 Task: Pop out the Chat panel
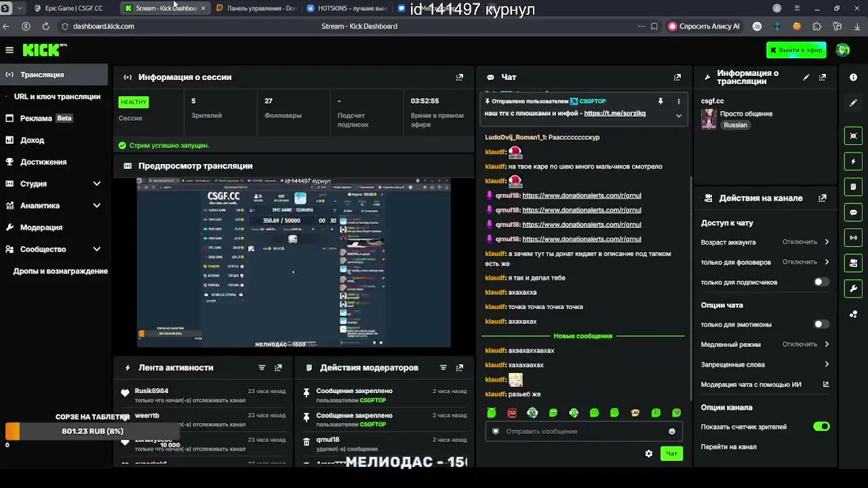(677, 77)
